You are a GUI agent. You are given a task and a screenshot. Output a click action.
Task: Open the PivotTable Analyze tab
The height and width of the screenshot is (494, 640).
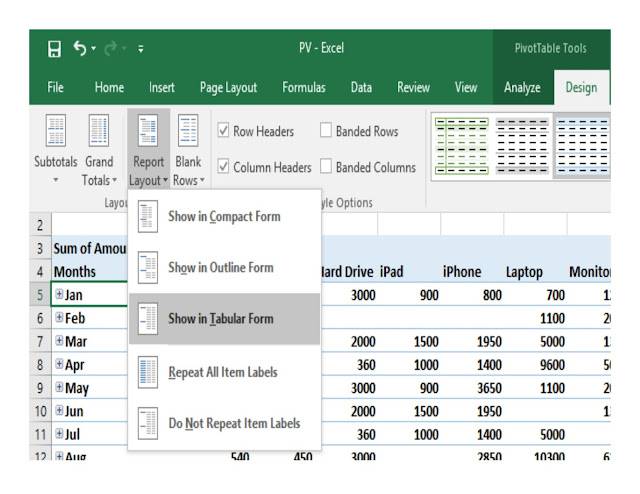click(522, 87)
